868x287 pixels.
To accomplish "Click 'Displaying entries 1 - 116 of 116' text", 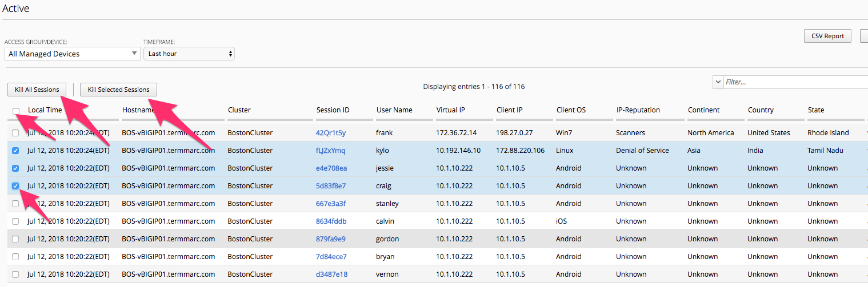I will (x=474, y=87).
